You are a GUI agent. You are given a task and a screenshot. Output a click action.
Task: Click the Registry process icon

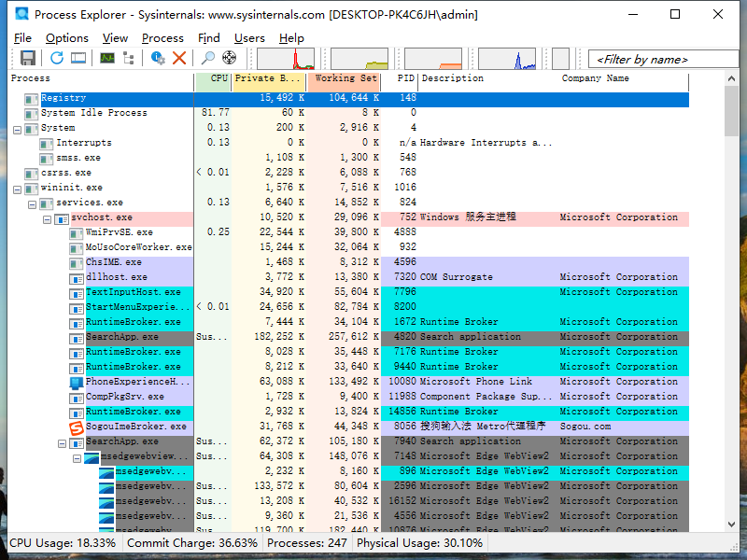pos(32,99)
